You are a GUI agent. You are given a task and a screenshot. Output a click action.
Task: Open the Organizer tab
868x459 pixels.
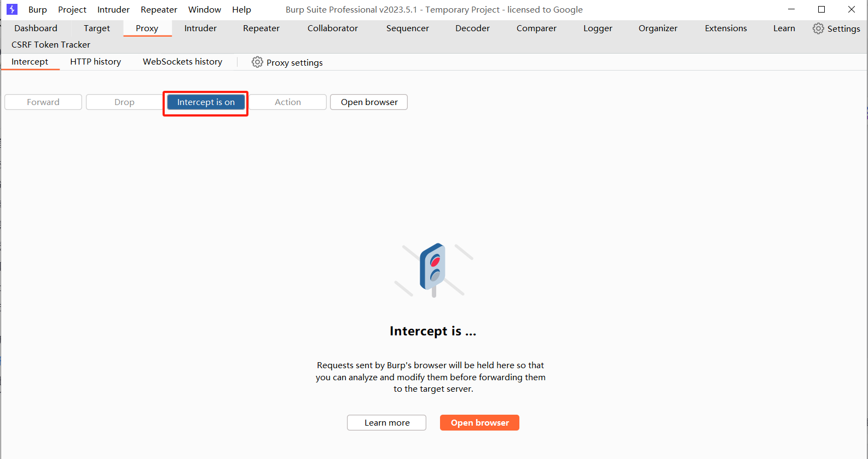click(658, 28)
